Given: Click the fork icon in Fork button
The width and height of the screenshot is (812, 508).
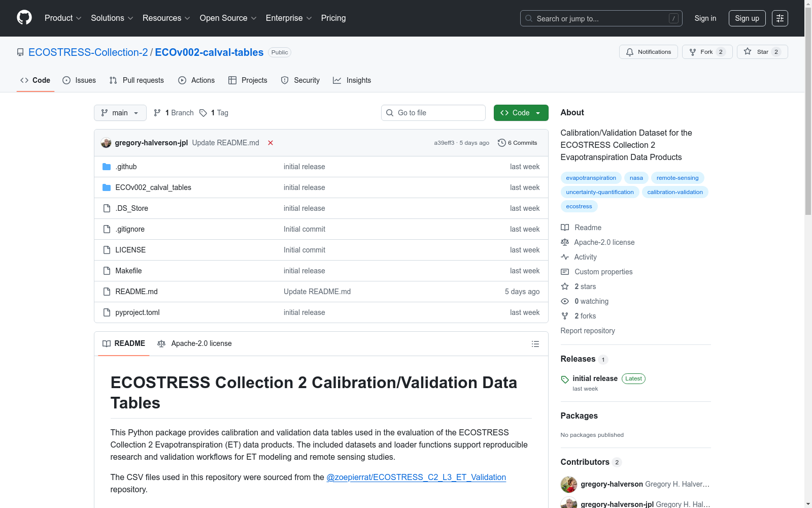Looking at the screenshot, I should click(693, 52).
